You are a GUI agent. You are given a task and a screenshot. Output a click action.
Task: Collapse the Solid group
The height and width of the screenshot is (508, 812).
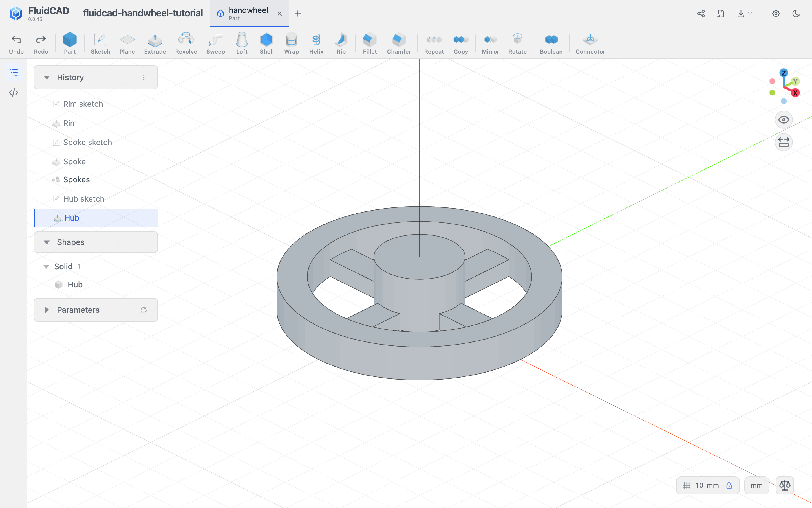(x=46, y=266)
